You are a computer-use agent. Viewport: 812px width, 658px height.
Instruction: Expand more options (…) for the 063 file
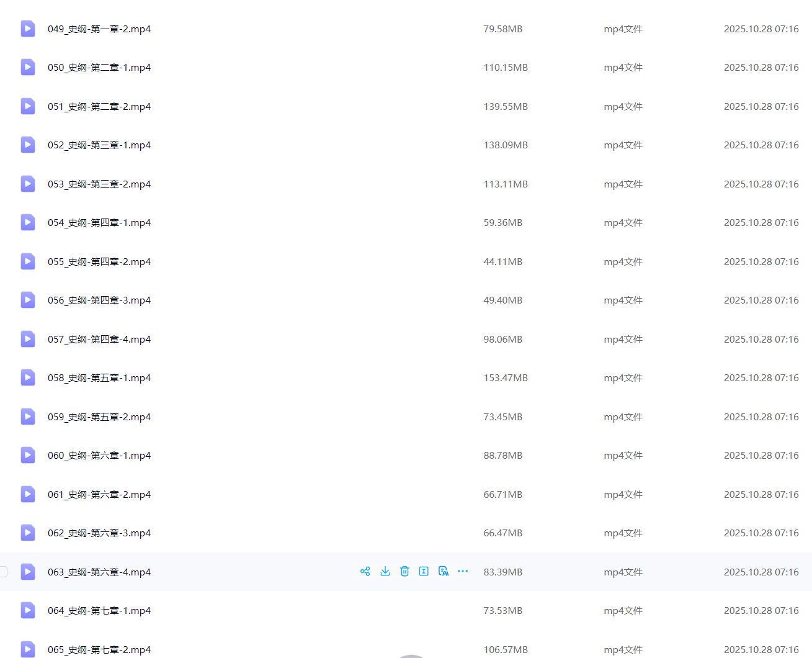pos(463,572)
